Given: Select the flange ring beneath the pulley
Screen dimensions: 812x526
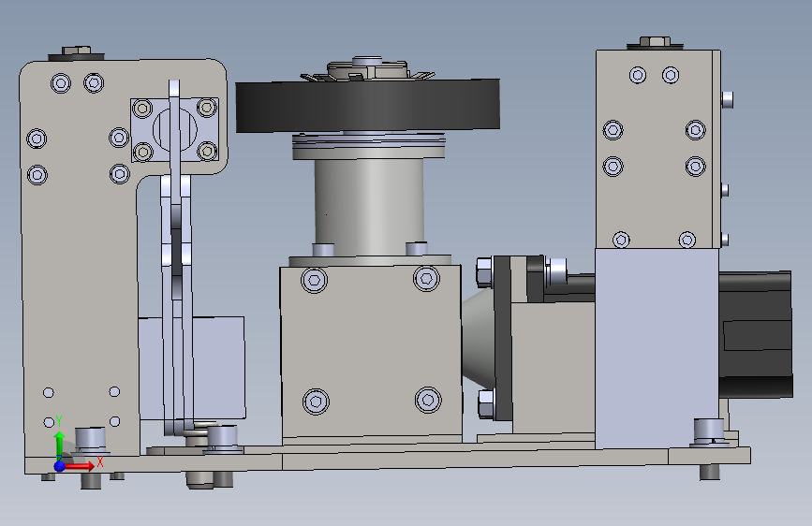Looking at the screenshot, I should [369, 146].
